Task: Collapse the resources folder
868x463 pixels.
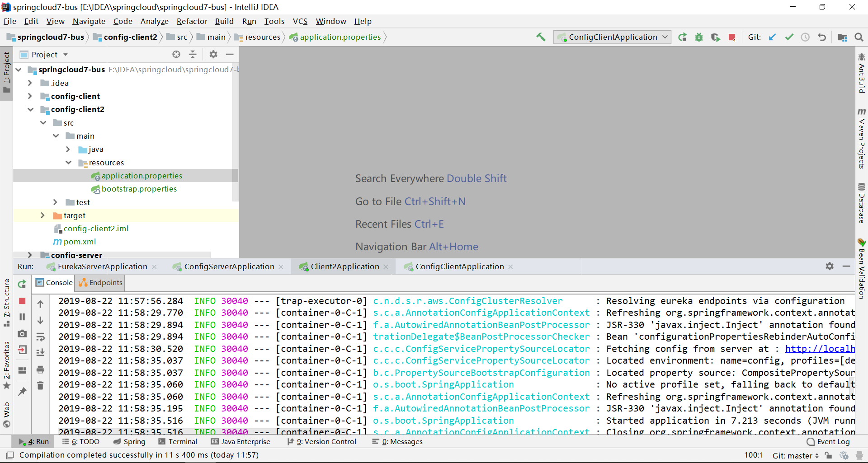Action: 68,163
